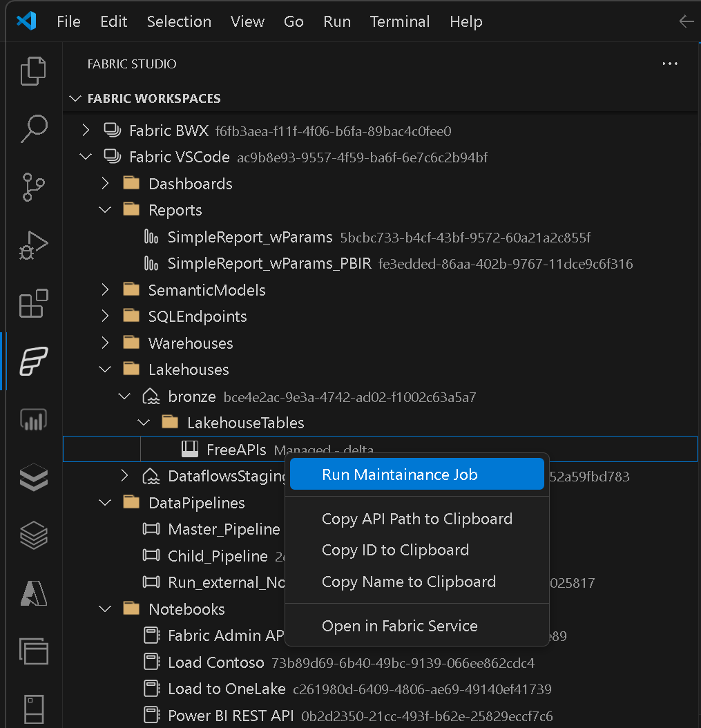Open the Selection menu
The image size is (701, 728).
pyautogui.click(x=179, y=21)
